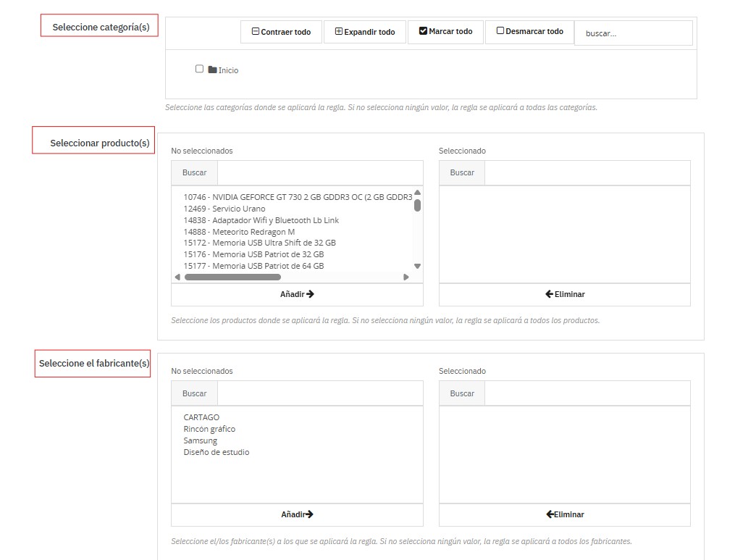Select NVIDIA GEFORCE GT 730 product entry
The height and width of the screenshot is (560, 756).
297,197
